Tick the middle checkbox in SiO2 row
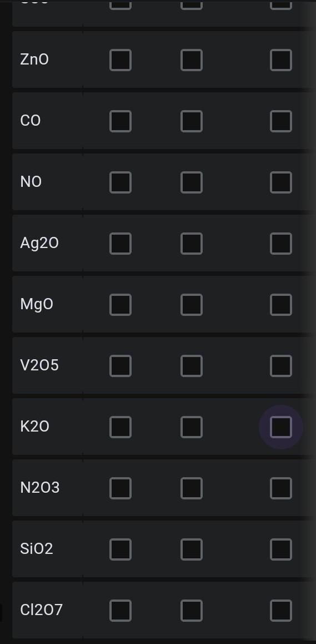316x644 pixels. coord(192,549)
